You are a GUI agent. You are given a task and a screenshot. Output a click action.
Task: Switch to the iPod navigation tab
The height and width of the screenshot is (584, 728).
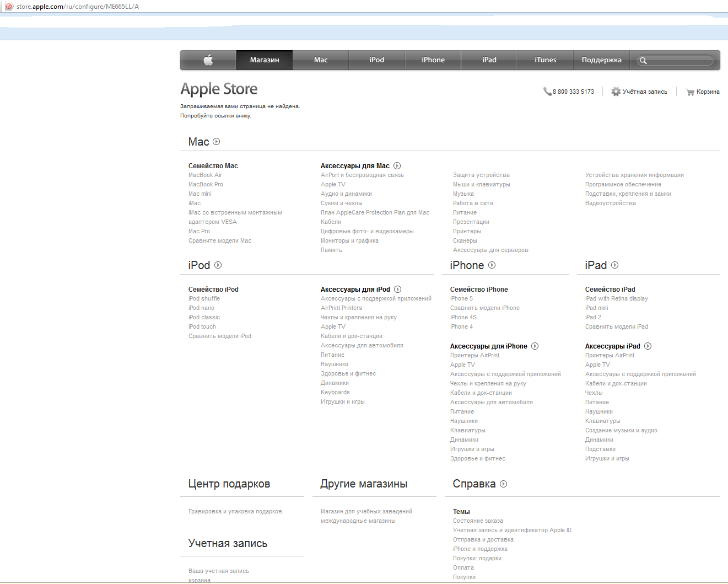click(377, 60)
